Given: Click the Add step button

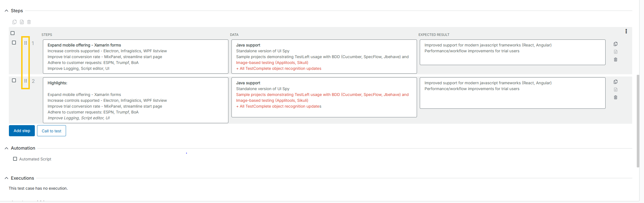Looking at the screenshot, I should pyautogui.click(x=22, y=131).
